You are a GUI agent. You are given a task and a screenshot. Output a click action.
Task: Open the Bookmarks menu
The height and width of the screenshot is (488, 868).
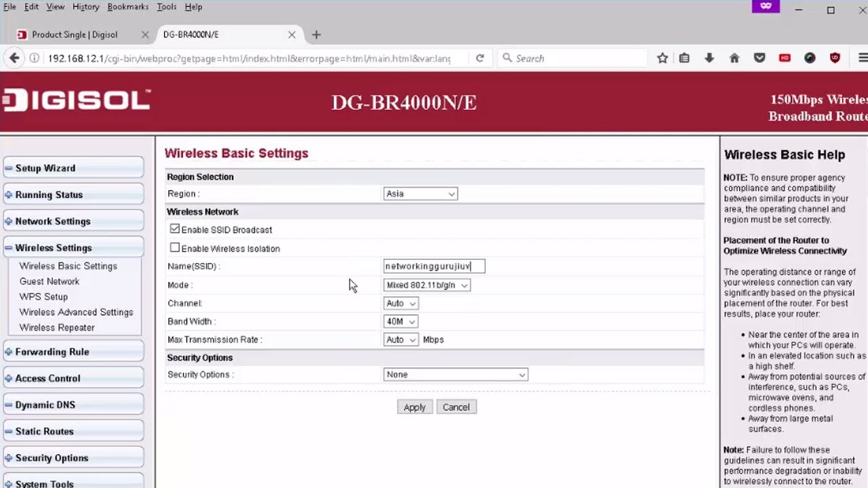click(128, 7)
